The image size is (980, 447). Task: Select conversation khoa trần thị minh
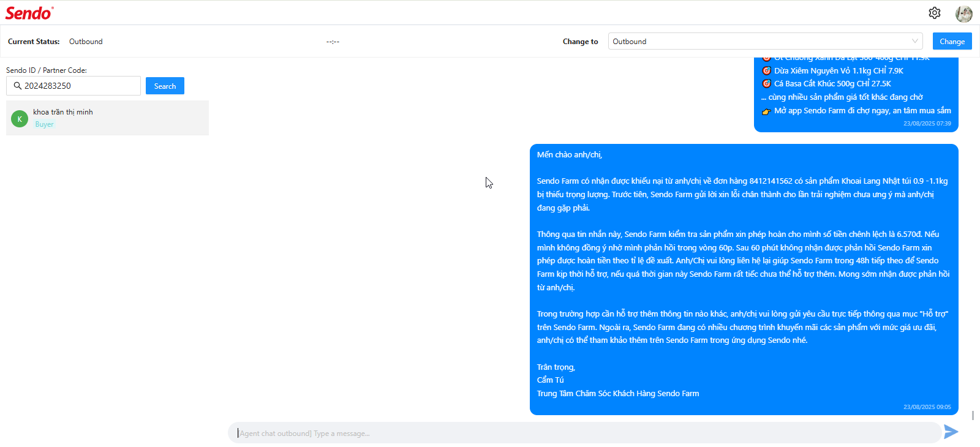(107, 118)
